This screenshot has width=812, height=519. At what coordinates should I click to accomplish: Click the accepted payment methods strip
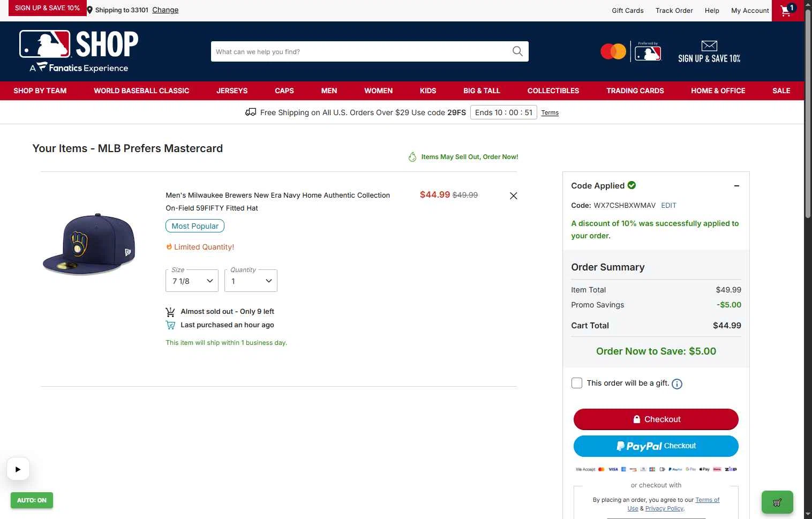click(x=656, y=469)
